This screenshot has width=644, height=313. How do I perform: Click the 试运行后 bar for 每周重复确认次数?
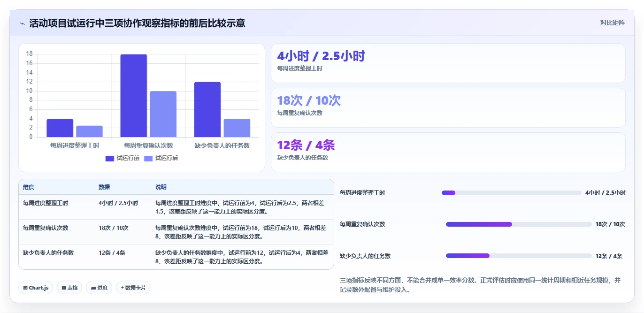tap(163, 114)
